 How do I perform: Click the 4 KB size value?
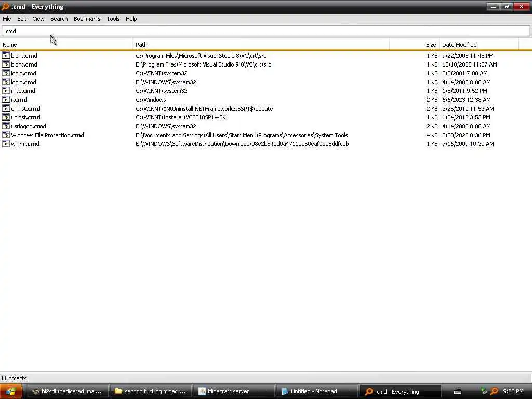[x=432, y=135]
